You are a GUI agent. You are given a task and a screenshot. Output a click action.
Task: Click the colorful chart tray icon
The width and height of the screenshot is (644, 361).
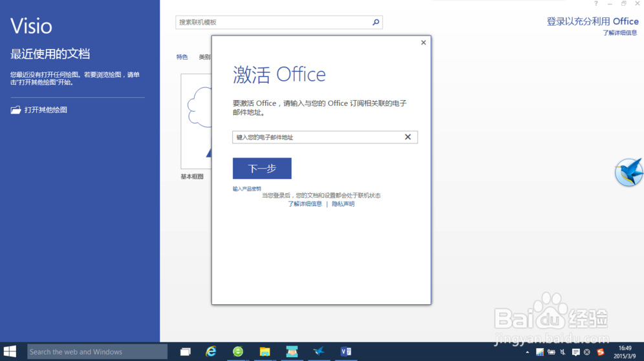(x=540, y=352)
